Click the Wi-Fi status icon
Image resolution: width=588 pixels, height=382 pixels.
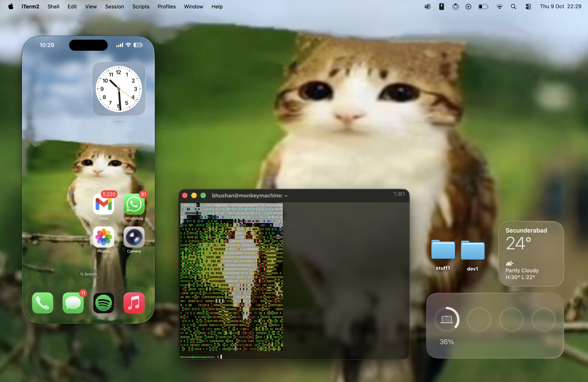(x=500, y=6)
